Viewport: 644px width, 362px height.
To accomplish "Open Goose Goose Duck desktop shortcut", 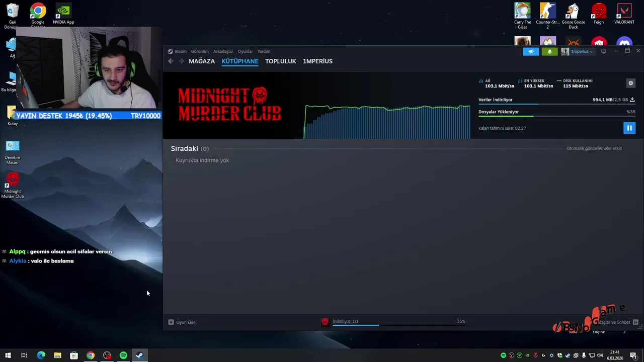I will click(573, 16).
